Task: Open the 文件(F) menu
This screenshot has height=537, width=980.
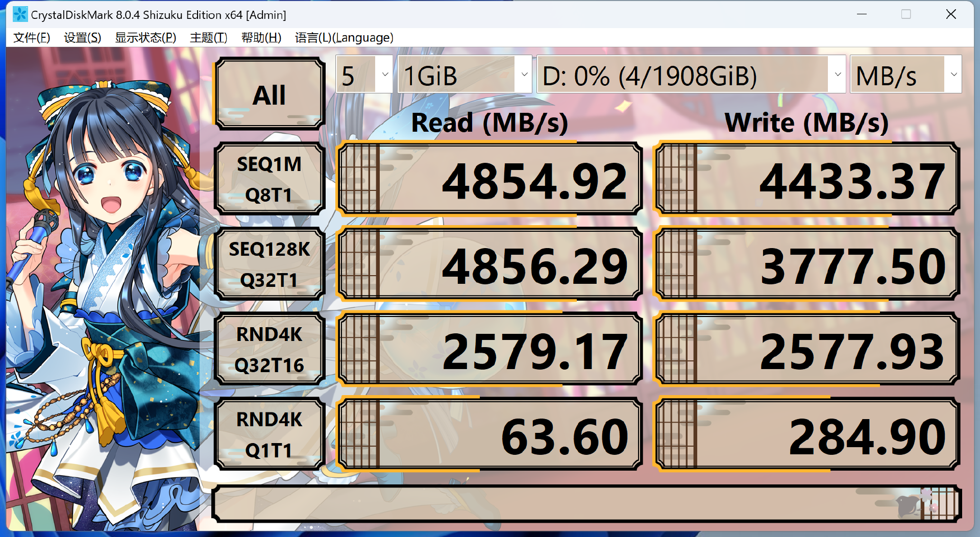Action: (32, 37)
